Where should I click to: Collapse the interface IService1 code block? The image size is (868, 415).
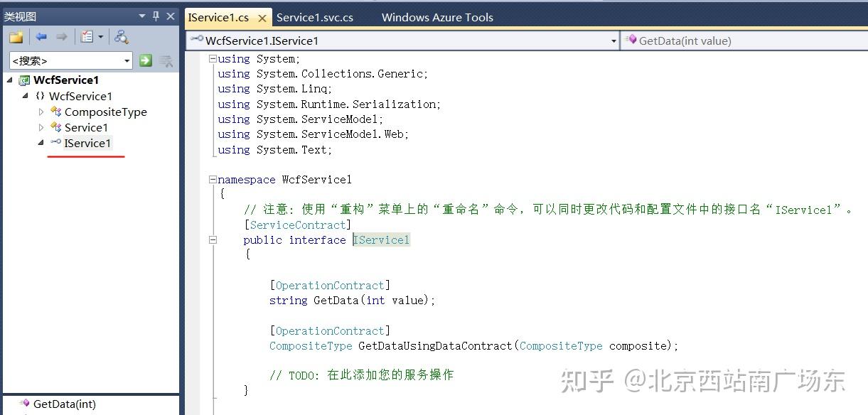(213, 240)
